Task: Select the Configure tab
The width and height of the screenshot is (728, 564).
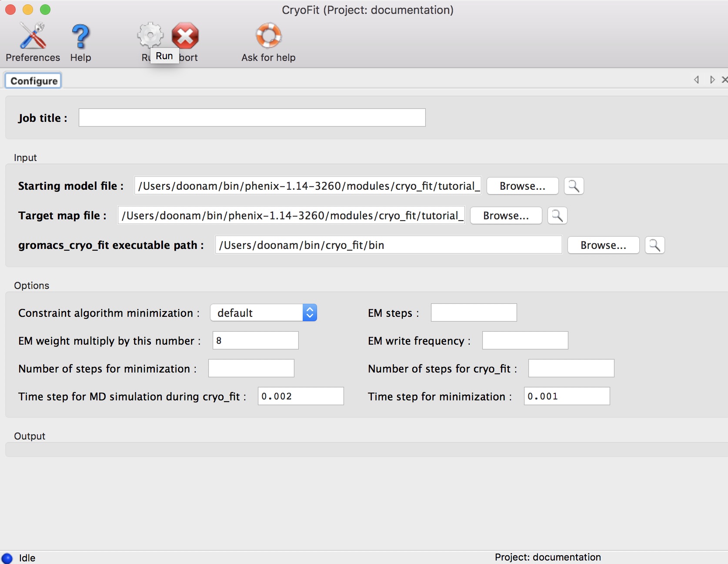Action: coord(33,80)
